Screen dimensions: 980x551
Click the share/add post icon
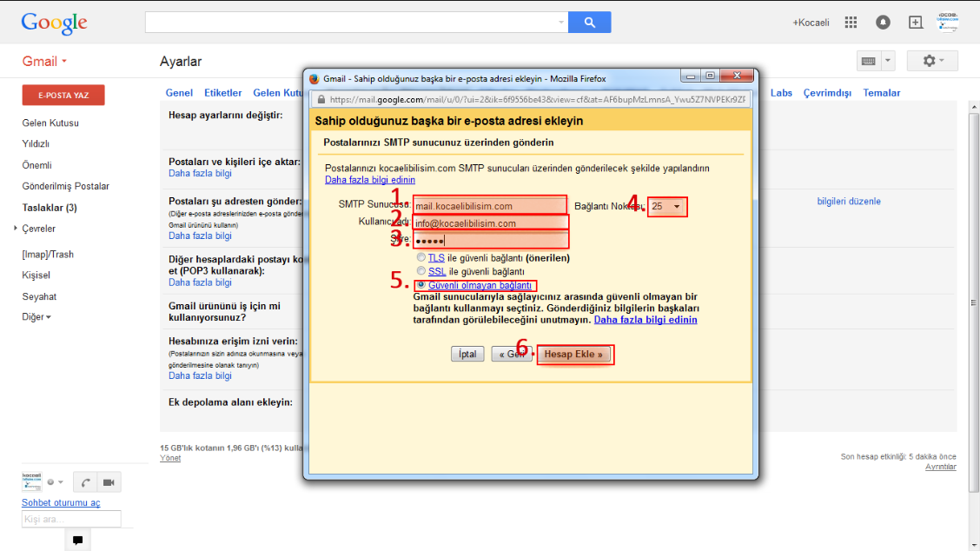pos(915,23)
